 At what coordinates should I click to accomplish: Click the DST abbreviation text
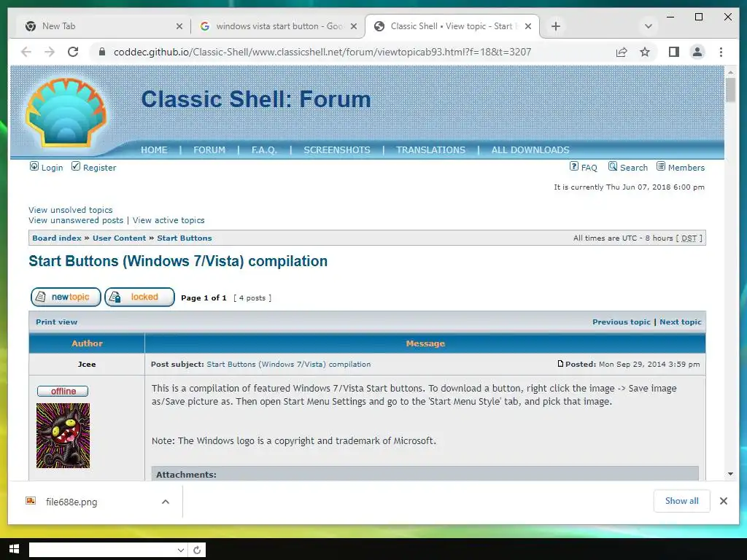click(689, 238)
